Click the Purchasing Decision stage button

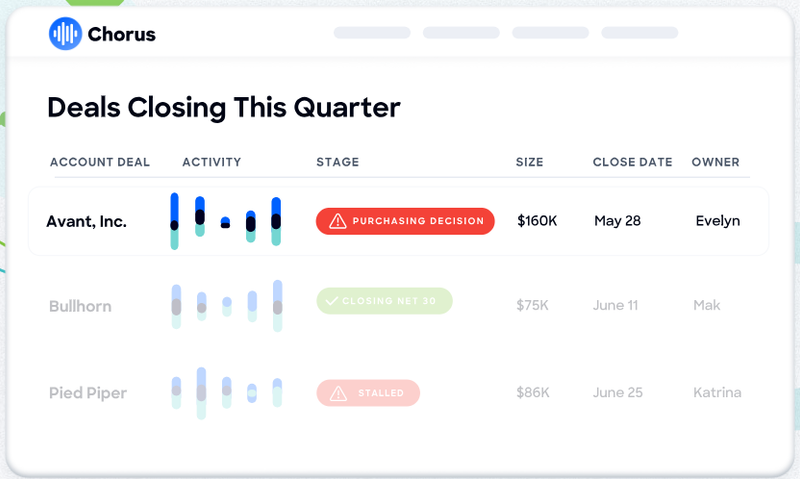coord(405,221)
